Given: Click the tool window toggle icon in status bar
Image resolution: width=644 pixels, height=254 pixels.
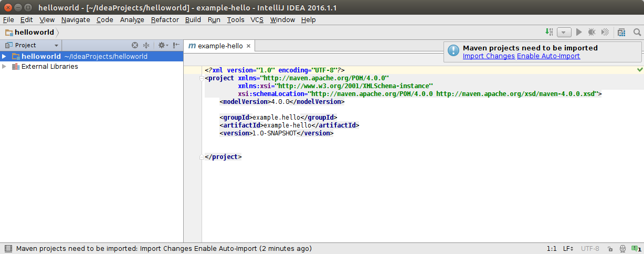Looking at the screenshot, I should point(7,248).
